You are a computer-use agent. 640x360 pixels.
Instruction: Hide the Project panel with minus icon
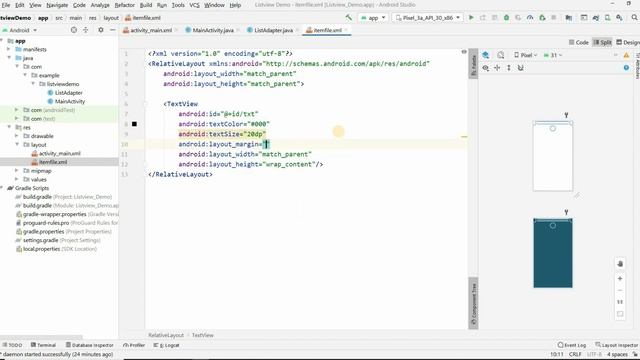pyautogui.click(x=113, y=30)
